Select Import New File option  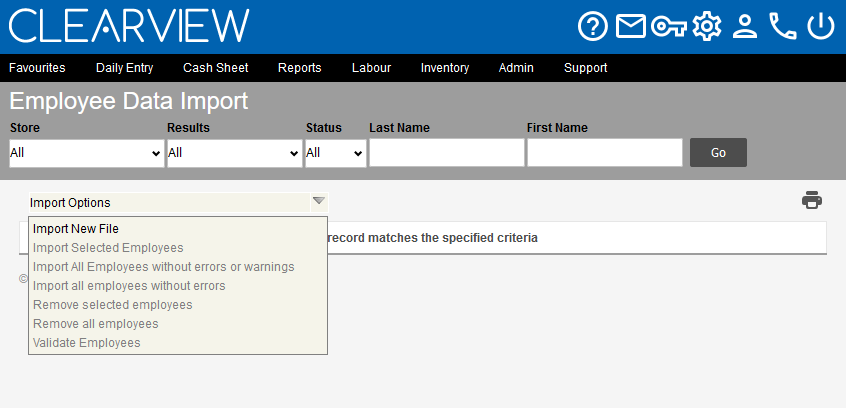(x=76, y=229)
